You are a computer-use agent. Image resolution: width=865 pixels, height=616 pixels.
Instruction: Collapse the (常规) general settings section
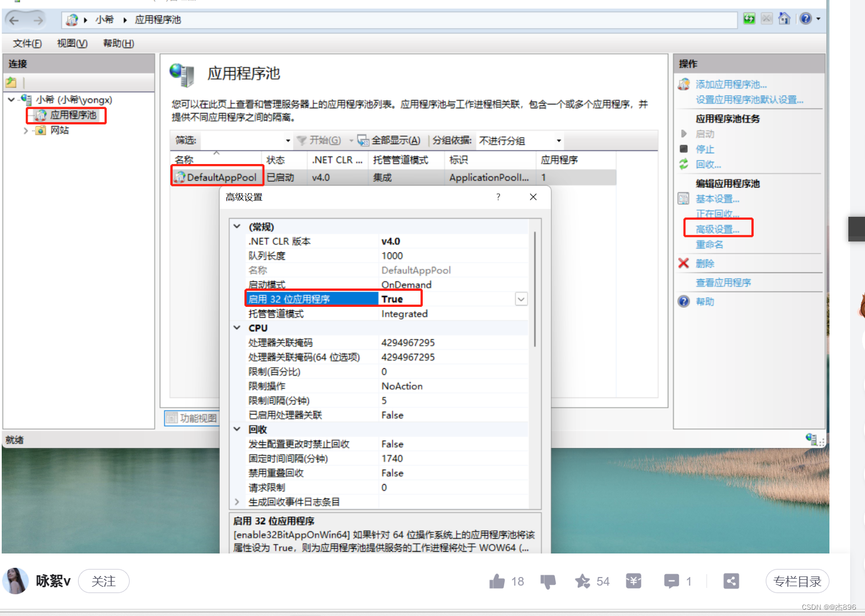pos(237,227)
